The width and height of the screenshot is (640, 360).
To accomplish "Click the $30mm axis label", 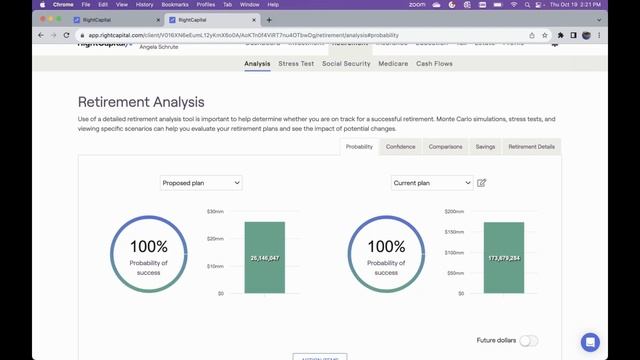I will coord(215,211).
